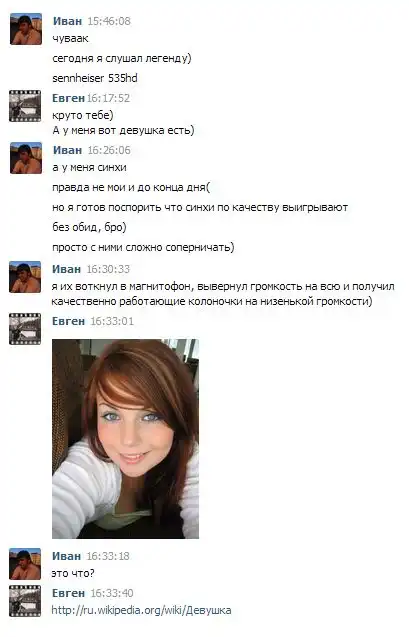Click Иван's avatar next to 16:26:06

coord(26,158)
